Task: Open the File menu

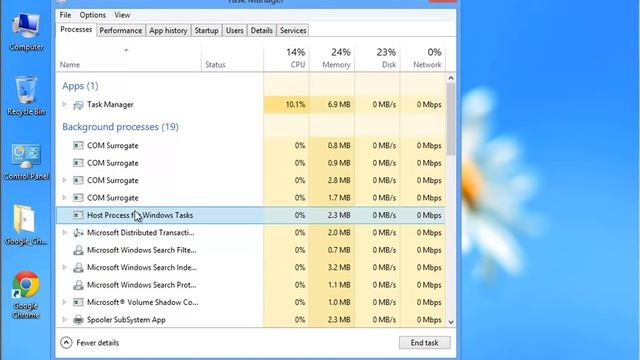Action: (65, 15)
